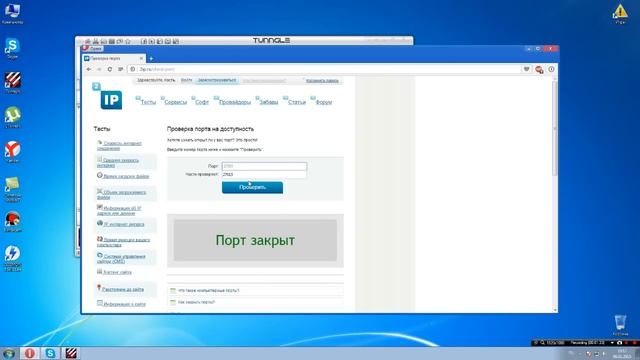Viewport: 640px width, 360px height.
Task: Open Объем загружаемого файла sidebar link
Action: click(122, 194)
